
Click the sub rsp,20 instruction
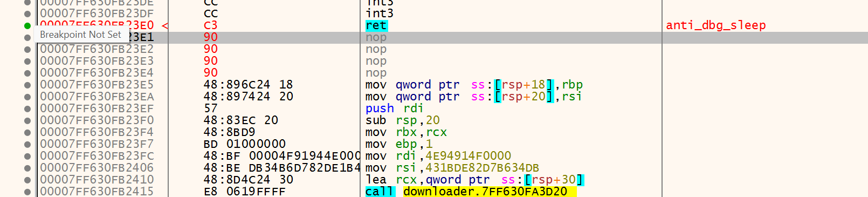coord(403,120)
